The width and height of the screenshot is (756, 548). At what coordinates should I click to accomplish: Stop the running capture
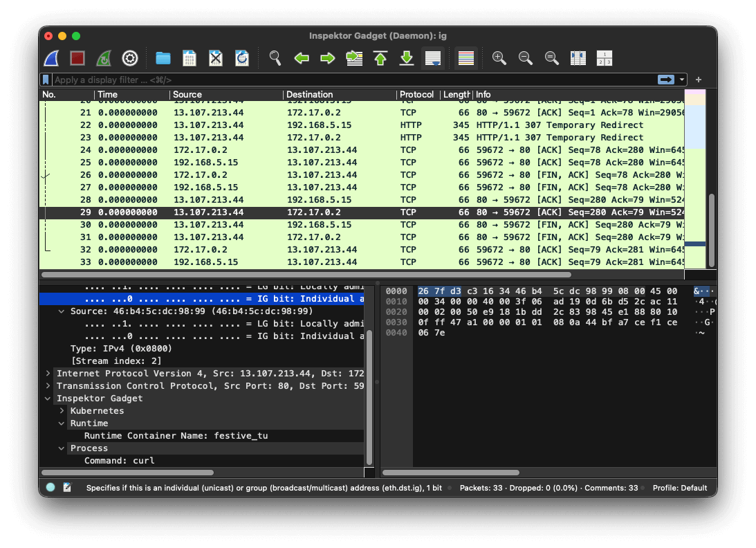77,58
